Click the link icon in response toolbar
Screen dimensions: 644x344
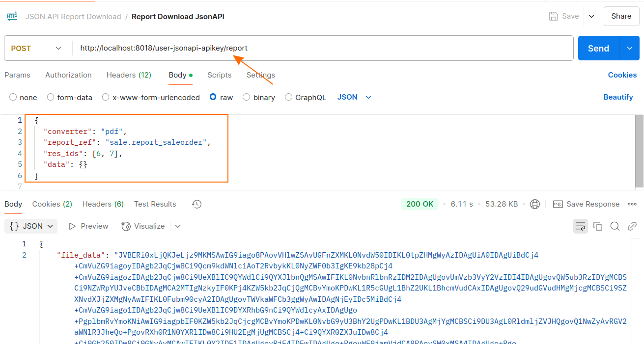(632, 226)
